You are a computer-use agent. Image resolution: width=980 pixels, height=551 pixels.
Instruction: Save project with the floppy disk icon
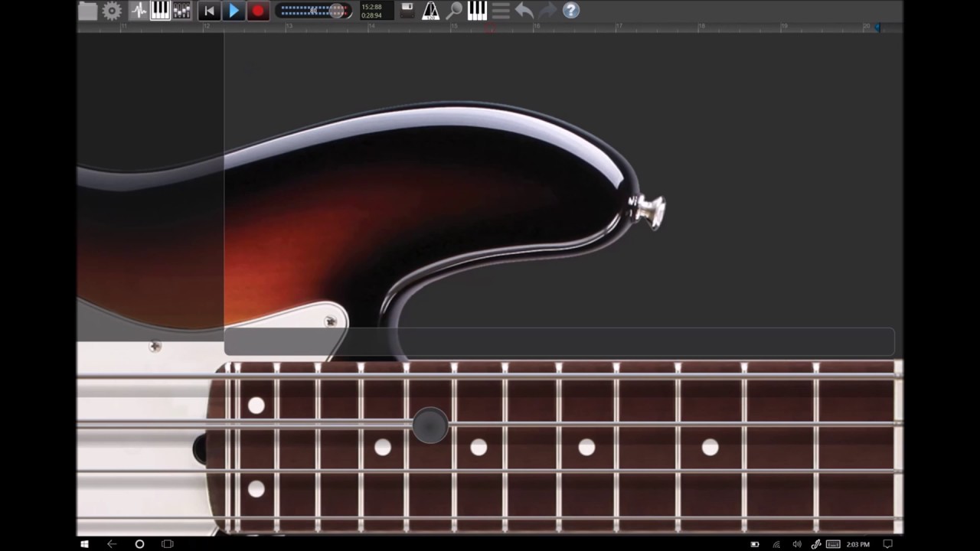[x=407, y=11]
